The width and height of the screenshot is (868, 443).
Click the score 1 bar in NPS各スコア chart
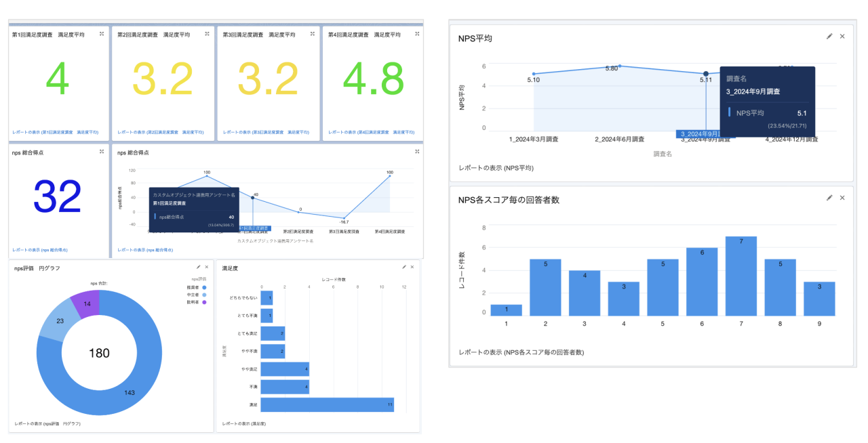point(506,310)
